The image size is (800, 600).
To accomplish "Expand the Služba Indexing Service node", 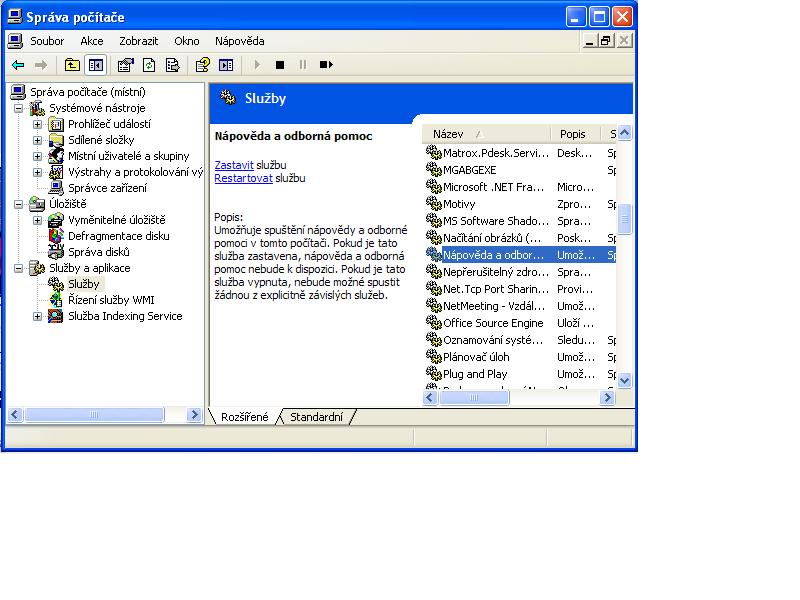I will pyautogui.click(x=38, y=316).
